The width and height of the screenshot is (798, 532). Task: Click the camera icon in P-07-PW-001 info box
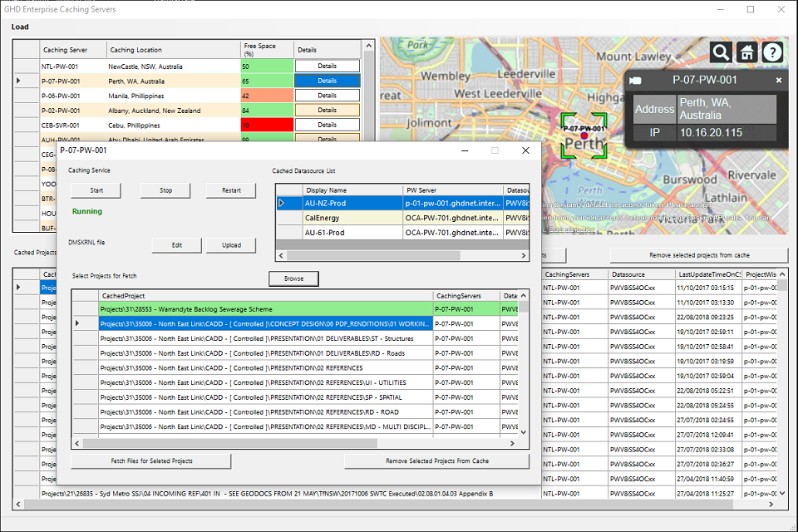[x=636, y=81]
